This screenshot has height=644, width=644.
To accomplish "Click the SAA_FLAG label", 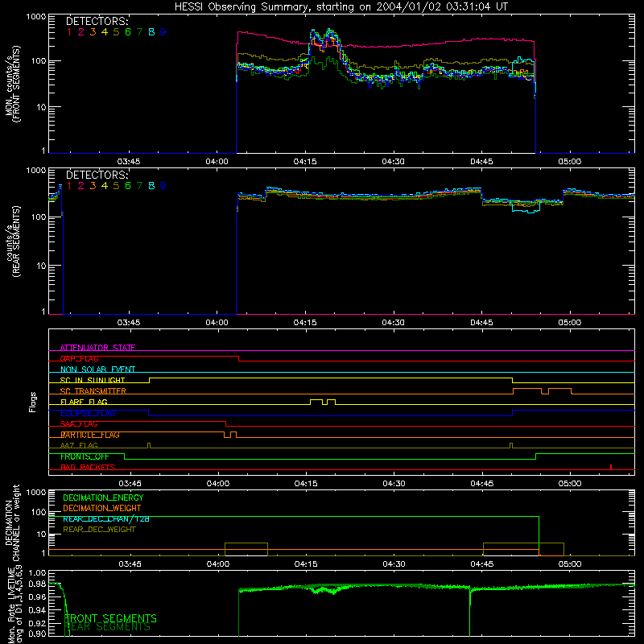I will point(79,424).
